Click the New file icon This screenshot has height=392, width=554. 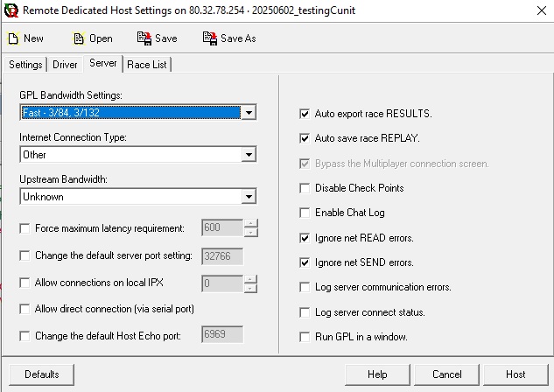coord(13,38)
